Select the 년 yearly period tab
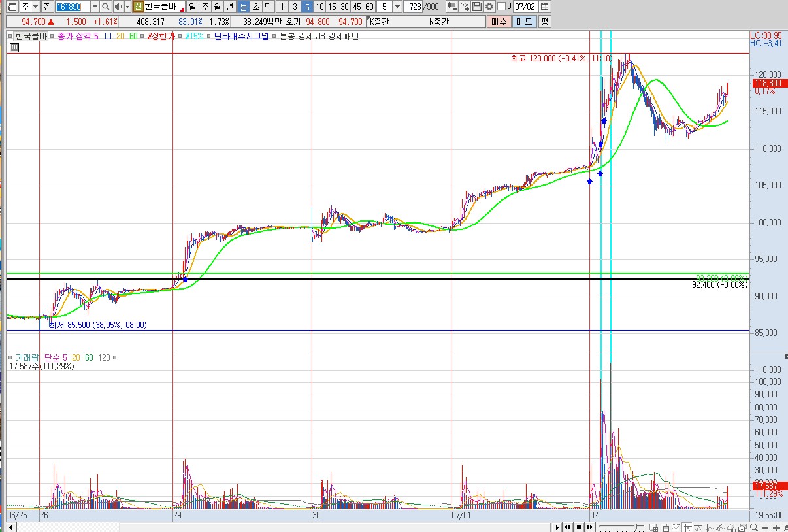The height and width of the screenshot is (532, 788). click(x=230, y=7)
